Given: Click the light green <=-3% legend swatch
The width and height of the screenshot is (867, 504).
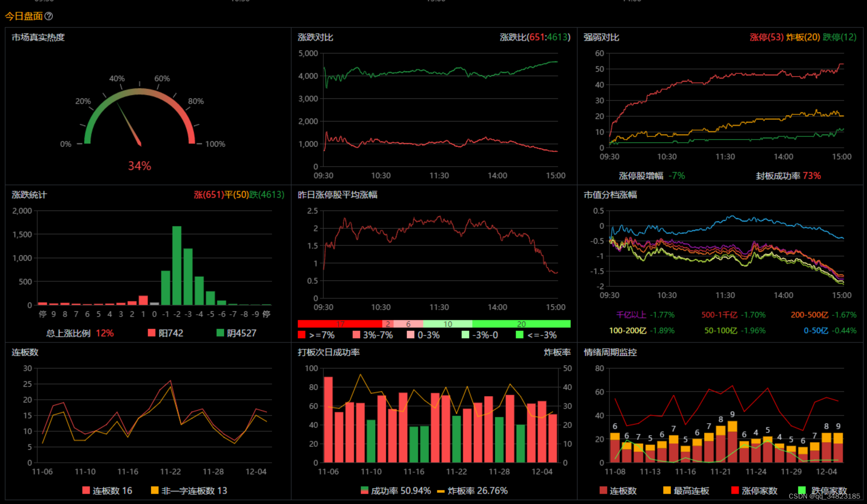Looking at the screenshot, I should [520, 335].
